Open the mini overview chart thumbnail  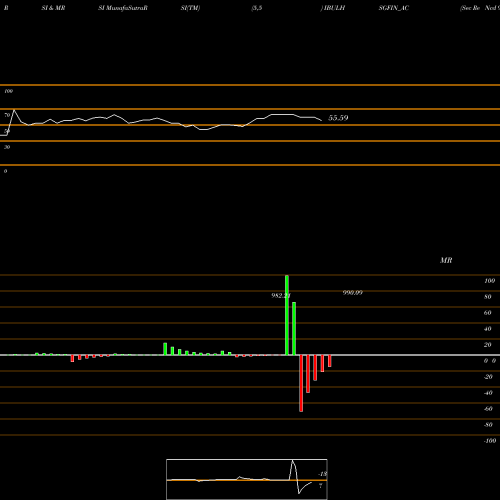[x=247, y=479]
